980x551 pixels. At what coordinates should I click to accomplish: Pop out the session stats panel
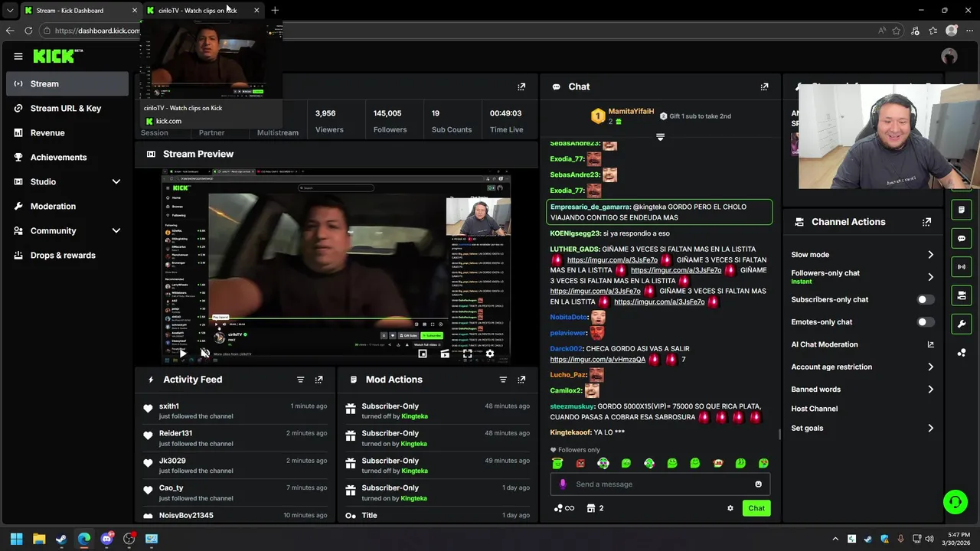[521, 87]
